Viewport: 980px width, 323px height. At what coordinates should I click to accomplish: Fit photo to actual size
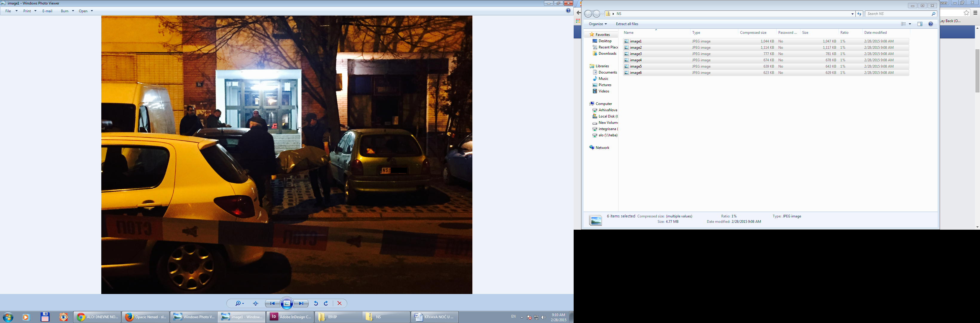(x=256, y=304)
